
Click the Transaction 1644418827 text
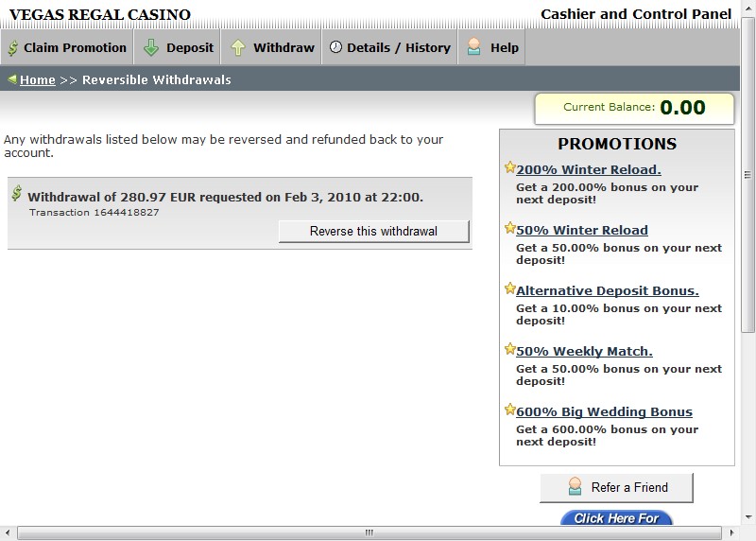point(94,213)
